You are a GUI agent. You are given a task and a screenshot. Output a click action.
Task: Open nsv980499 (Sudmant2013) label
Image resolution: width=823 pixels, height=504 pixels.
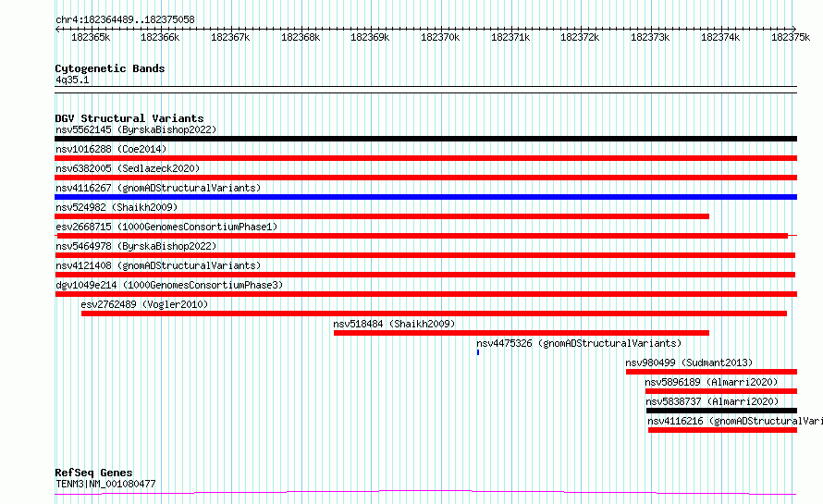pyautogui.click(x=689, y=363)
